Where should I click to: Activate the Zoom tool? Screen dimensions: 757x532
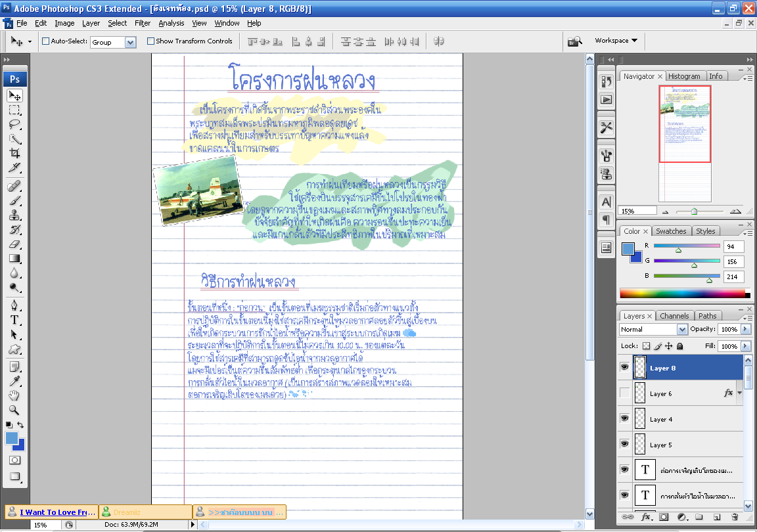click(14, 410)
